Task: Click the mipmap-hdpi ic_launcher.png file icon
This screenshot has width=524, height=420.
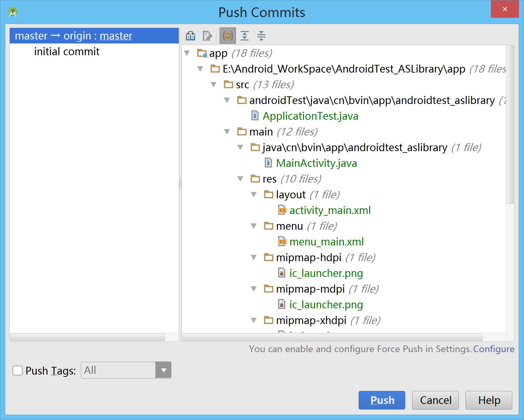Action: [x=282, y=273]
